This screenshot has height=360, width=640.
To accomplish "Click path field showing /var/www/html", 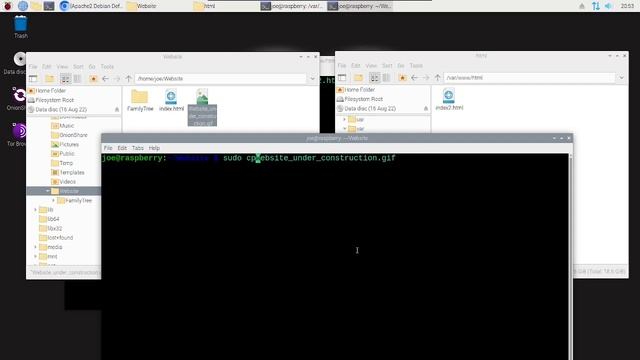I will click(x=529, y=77).
